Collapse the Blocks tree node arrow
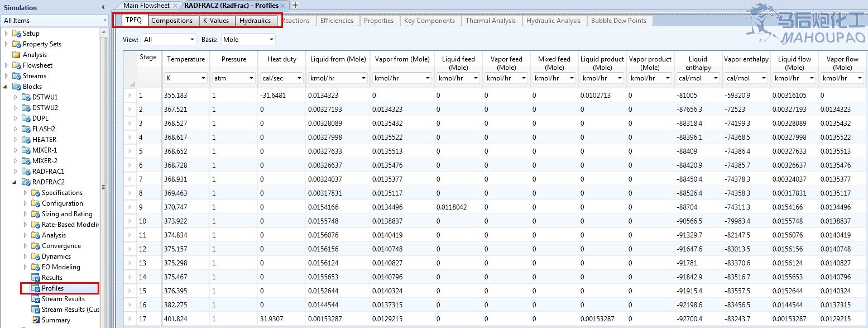Viewport: 868px width, 328px height. click(6, 87)
